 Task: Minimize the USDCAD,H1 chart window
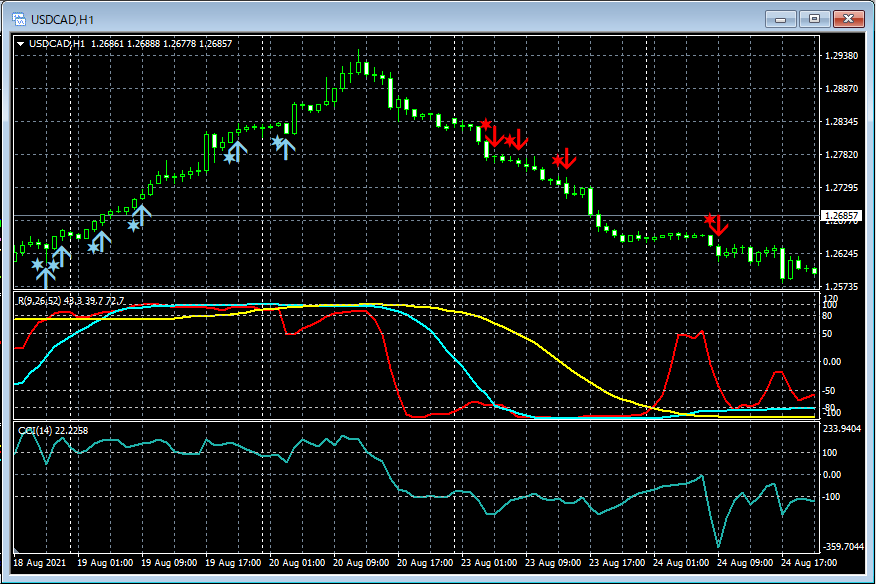tap(781, 18)
